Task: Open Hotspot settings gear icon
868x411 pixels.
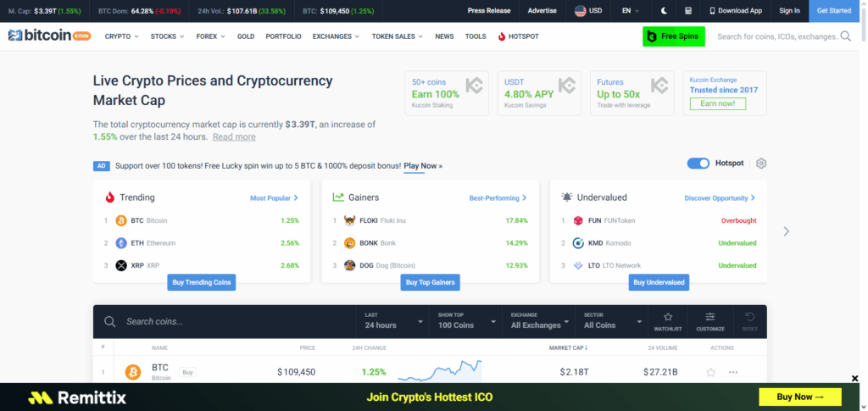Action: coord(761,164)
